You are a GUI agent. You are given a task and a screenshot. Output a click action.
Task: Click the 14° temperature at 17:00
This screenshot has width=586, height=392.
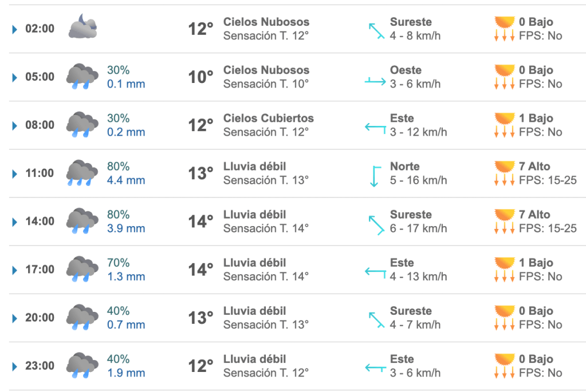pyautogui.click(x=200, y=270)
